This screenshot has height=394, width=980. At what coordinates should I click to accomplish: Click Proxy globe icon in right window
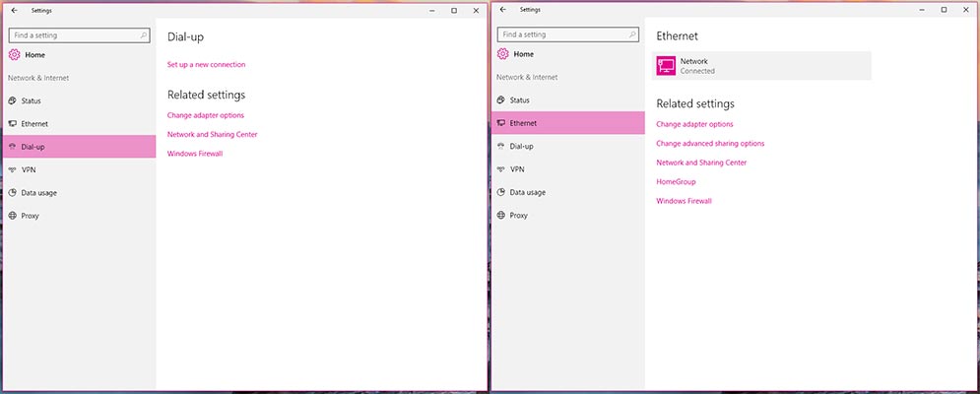pyautogui.click(x=500, y=215)
